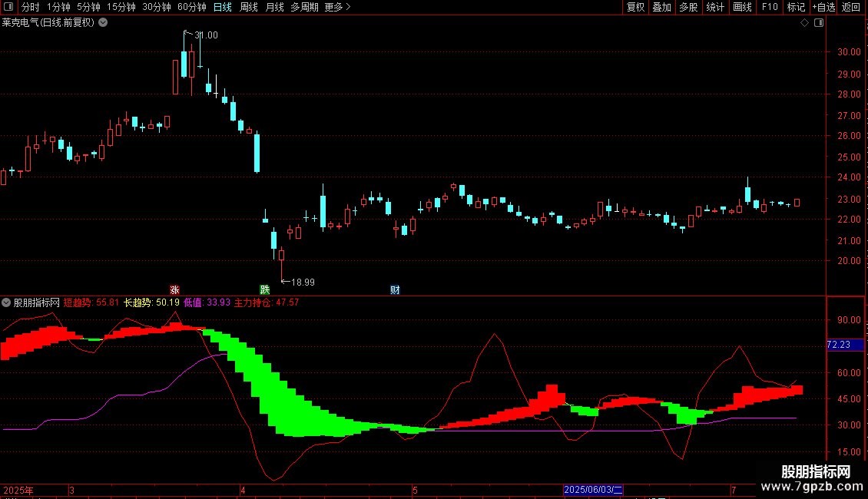
Task: Click month 4 on the time axis
Action: click(243, 490)
